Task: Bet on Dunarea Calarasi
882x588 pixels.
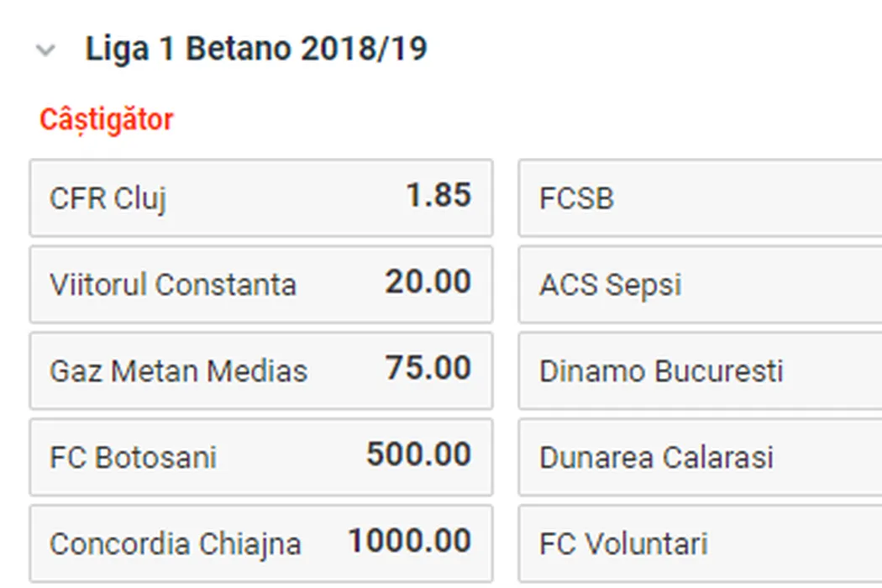Action: [699, 457]
